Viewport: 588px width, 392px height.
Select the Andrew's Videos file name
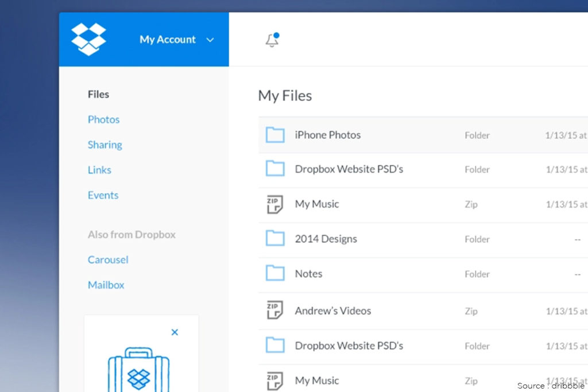coord(333,311)
